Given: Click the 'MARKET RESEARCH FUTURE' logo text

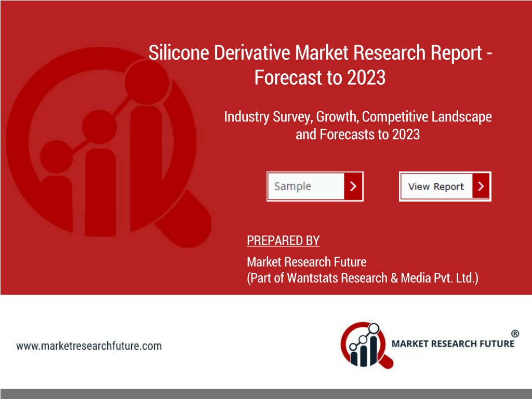Looking at the screenshot, I should pos(453,344).
